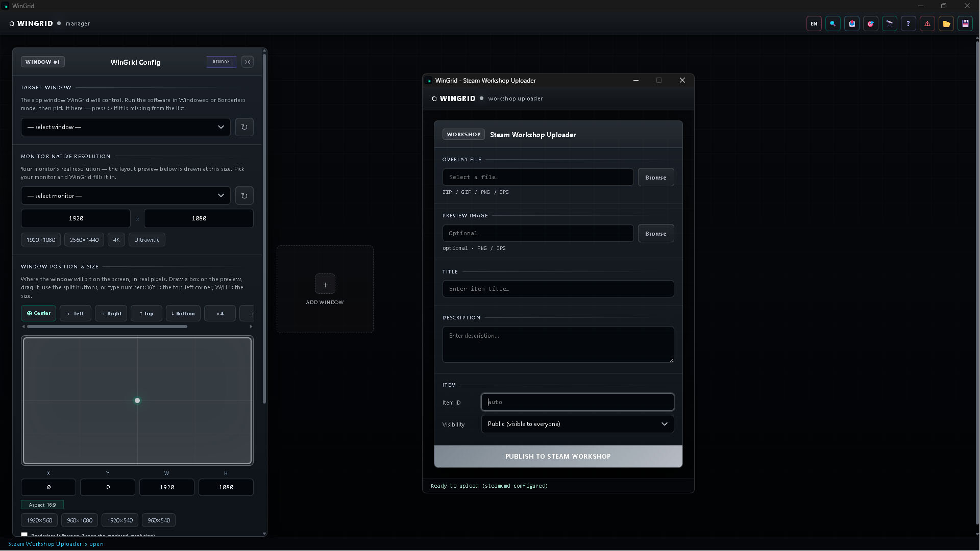Open the select monitor dropdown
This screenshot has height=551, width=980.
(126, 195)
